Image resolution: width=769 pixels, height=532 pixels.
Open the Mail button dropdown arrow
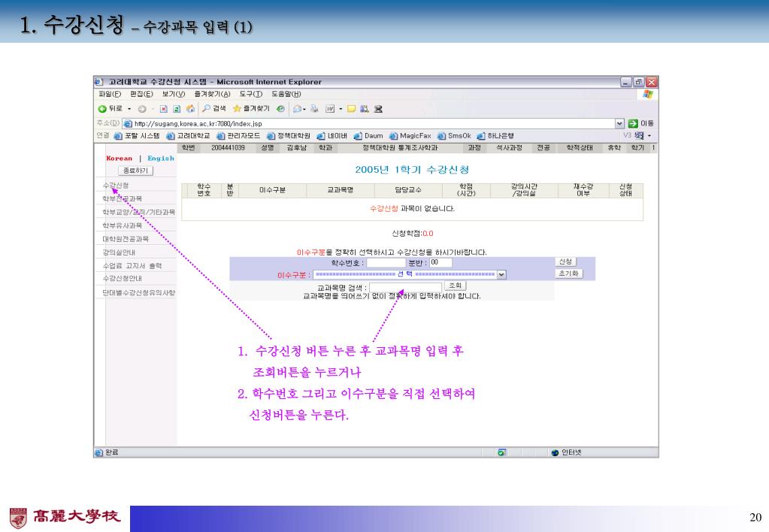304,109
